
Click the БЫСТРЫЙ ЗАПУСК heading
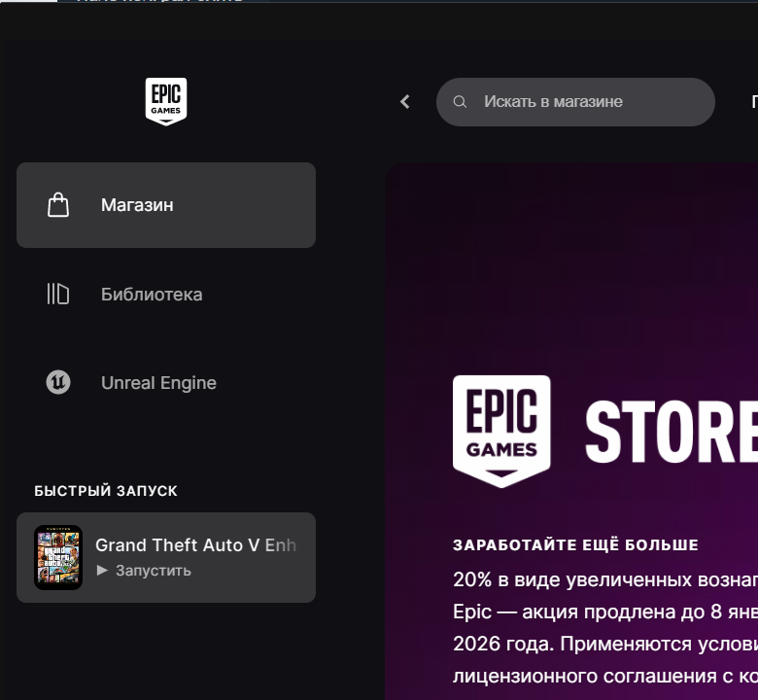(x=106, y=491)
